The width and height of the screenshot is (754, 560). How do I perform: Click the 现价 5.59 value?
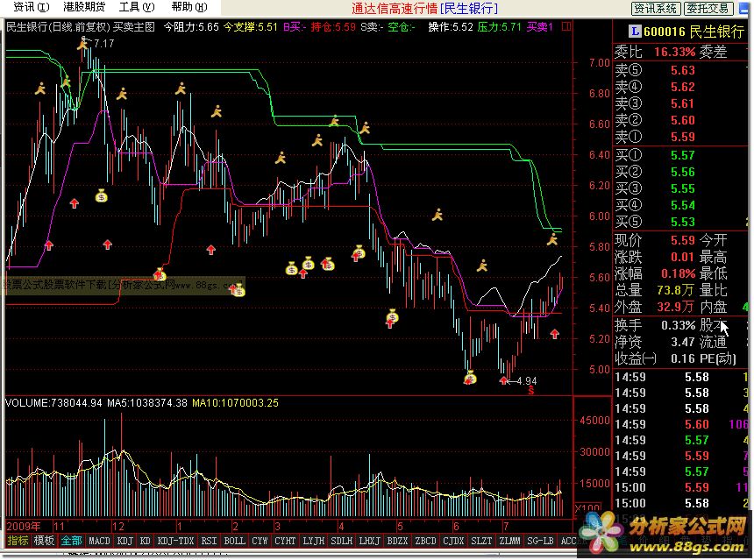[x=683, y=240]
